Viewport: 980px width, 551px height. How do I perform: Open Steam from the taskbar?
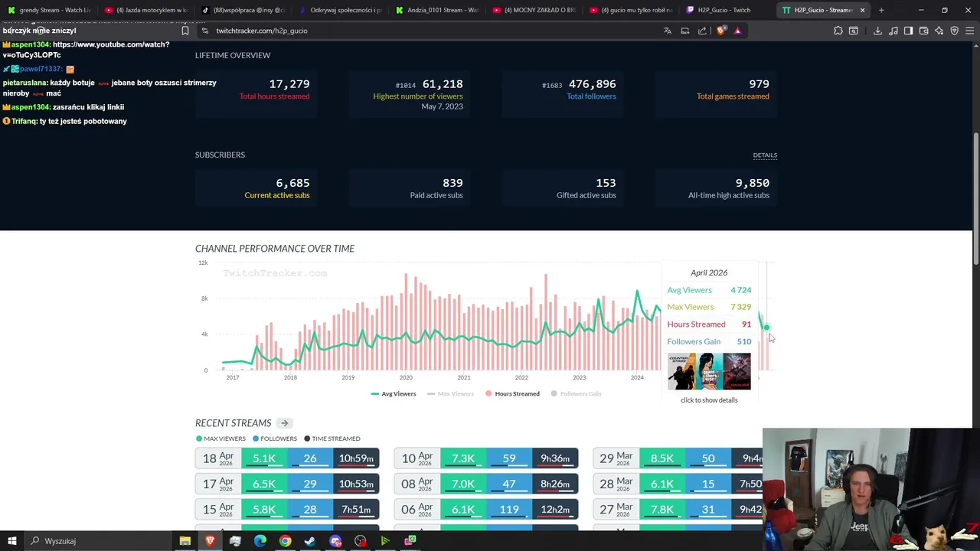pyautogui.click(x=310, y=541)
